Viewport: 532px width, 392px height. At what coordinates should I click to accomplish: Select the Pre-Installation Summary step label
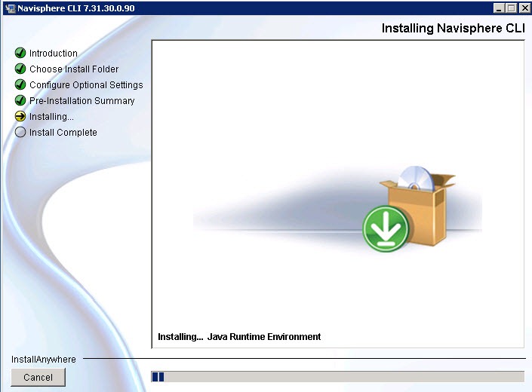81,101
